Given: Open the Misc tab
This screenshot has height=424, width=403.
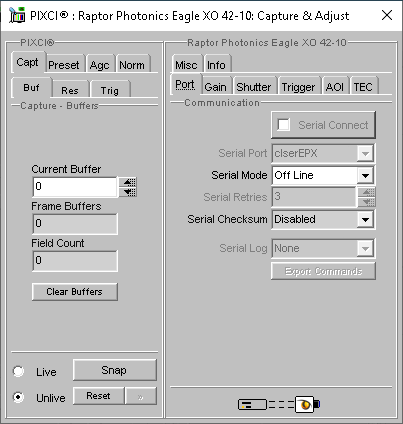Looking at the screenshot, I should click(187, 64).
